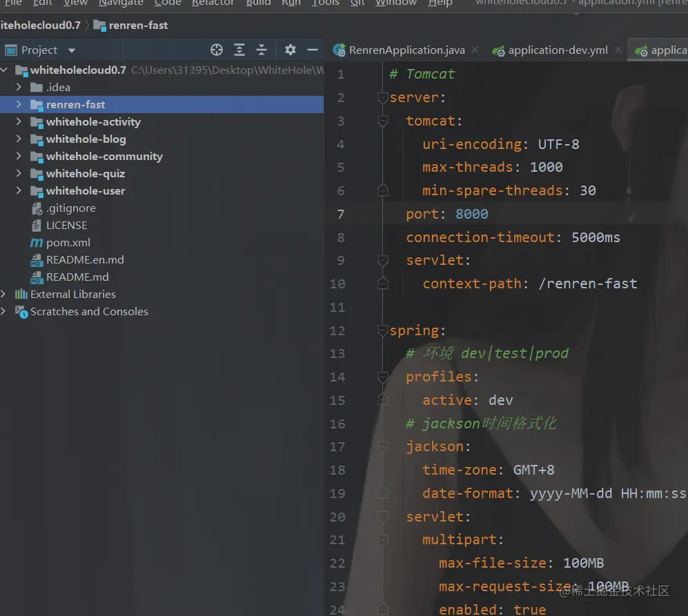Fold the profiles block on line 14
This screenshot has height=616, width=688.
coord(382,377)
